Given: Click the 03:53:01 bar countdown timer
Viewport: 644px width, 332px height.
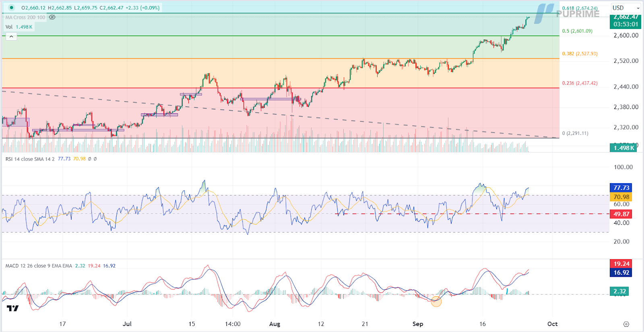Looking at the screenshot, I should (x=626, y=24).
